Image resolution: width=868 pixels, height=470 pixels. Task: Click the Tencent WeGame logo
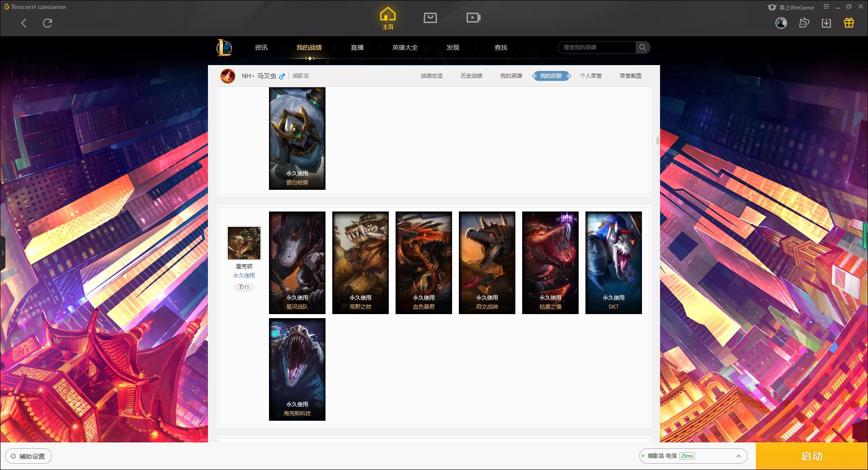pos(35,7)
